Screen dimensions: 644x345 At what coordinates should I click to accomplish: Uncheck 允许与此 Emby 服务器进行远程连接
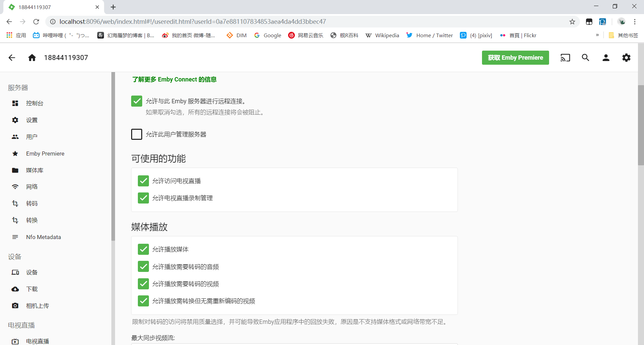pos(137,101)
